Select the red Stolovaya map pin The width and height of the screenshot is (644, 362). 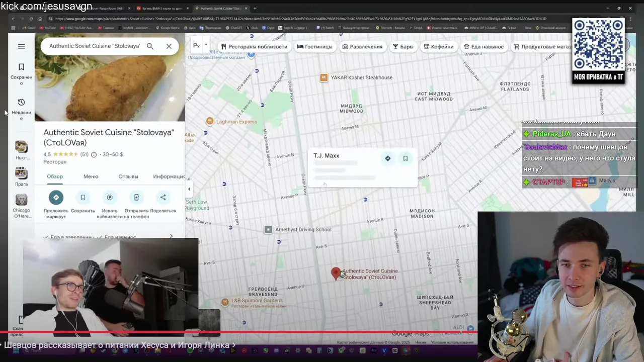336,274
